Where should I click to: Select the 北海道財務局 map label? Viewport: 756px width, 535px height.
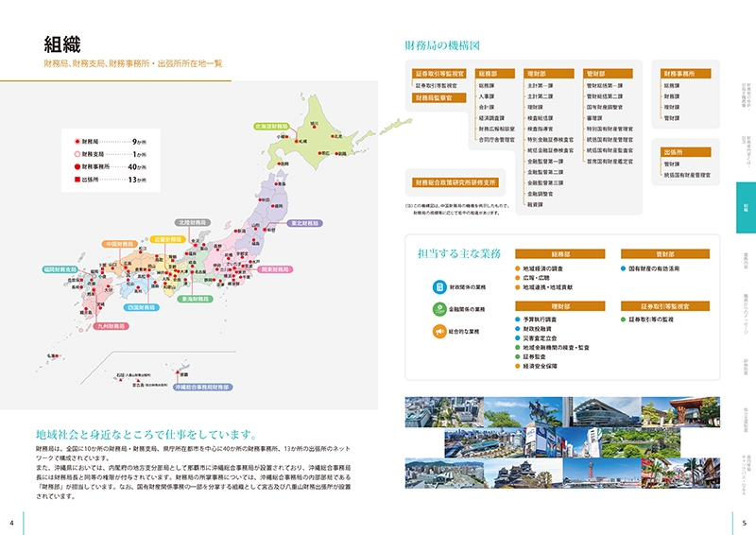[272, 127]
